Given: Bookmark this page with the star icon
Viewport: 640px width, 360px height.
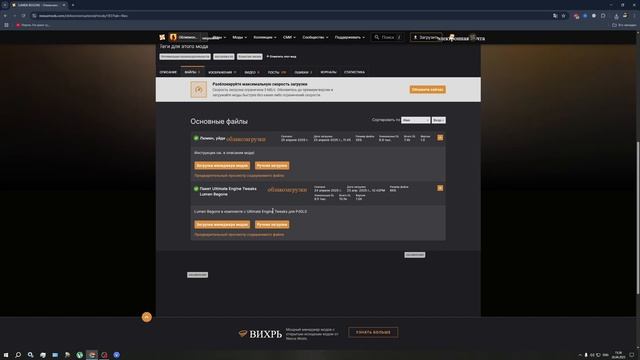Looking at the screenshot, I should (x=564, y=16).
